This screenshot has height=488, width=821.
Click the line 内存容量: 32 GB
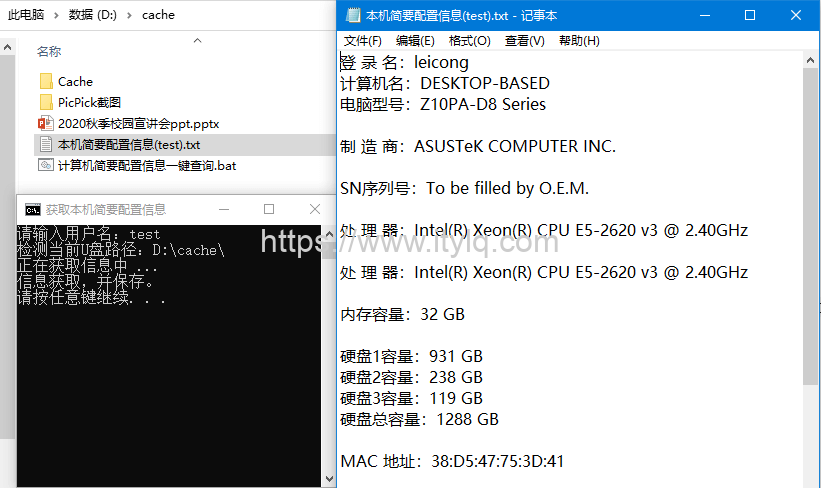[x=402, y=314]
